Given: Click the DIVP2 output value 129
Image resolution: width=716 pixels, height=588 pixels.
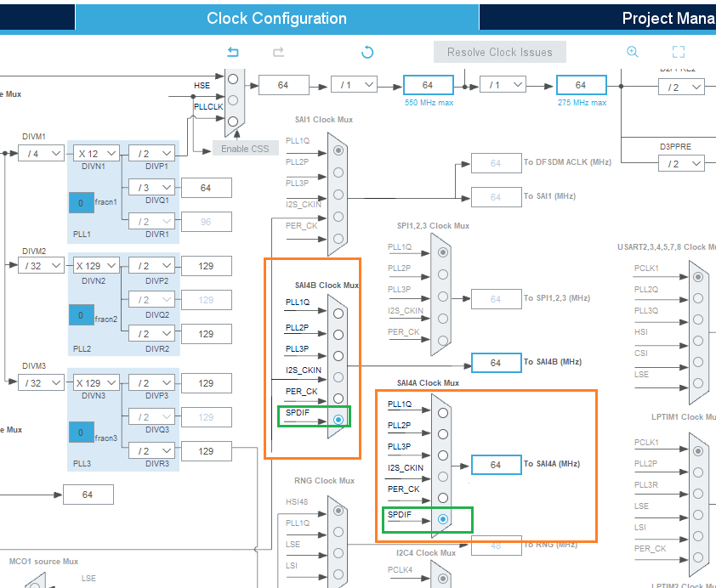Looking at the screenshot, I should point(207,266).
